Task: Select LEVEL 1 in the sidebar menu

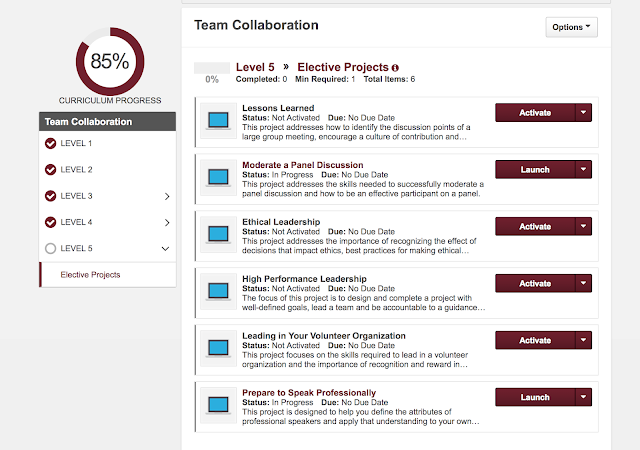Action: point(76,144)
